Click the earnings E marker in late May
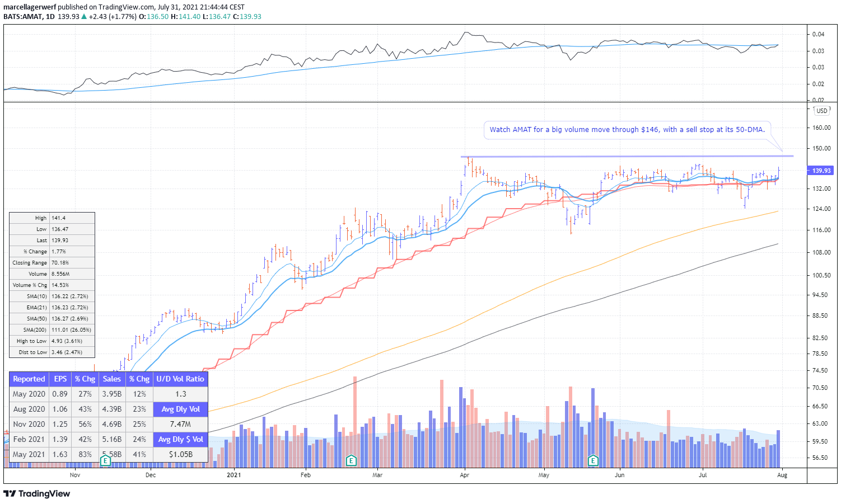841x504 pixels. pos(593,461)
